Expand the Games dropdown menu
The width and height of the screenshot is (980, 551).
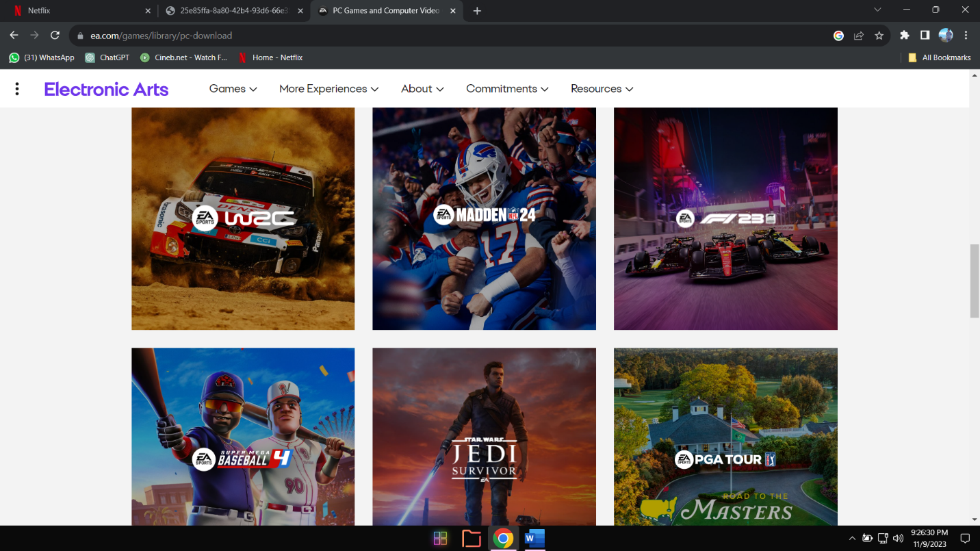pyautogui.click(x=233, y=89)
